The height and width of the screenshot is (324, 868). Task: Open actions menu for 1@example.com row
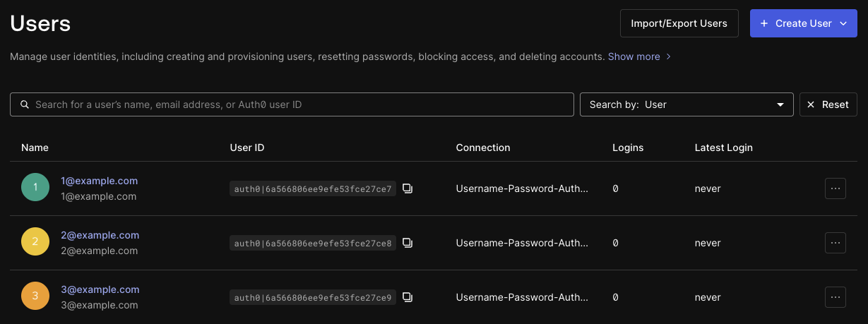click(836, 188)
